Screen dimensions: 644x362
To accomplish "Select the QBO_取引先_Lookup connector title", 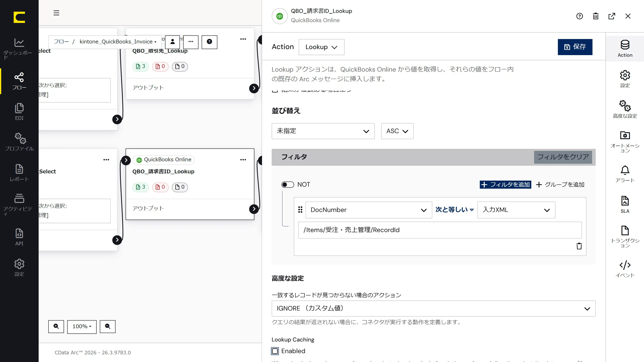I will click(x=160, y=51).
